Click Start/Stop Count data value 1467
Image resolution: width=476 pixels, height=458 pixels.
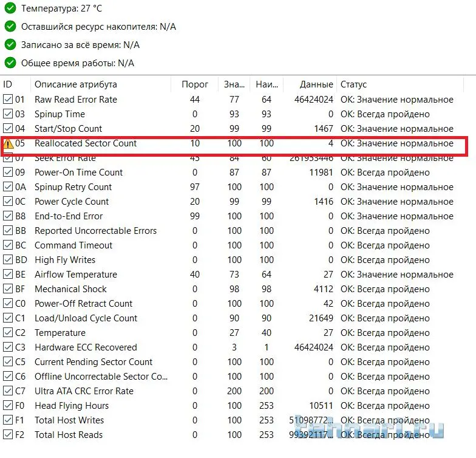[324, 129]
